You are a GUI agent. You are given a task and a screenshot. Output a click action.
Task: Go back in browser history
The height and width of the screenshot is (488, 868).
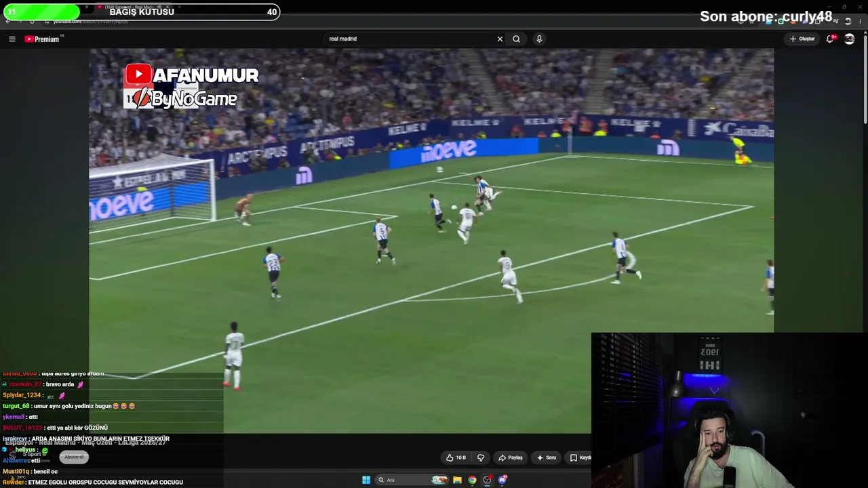point(8,21)
